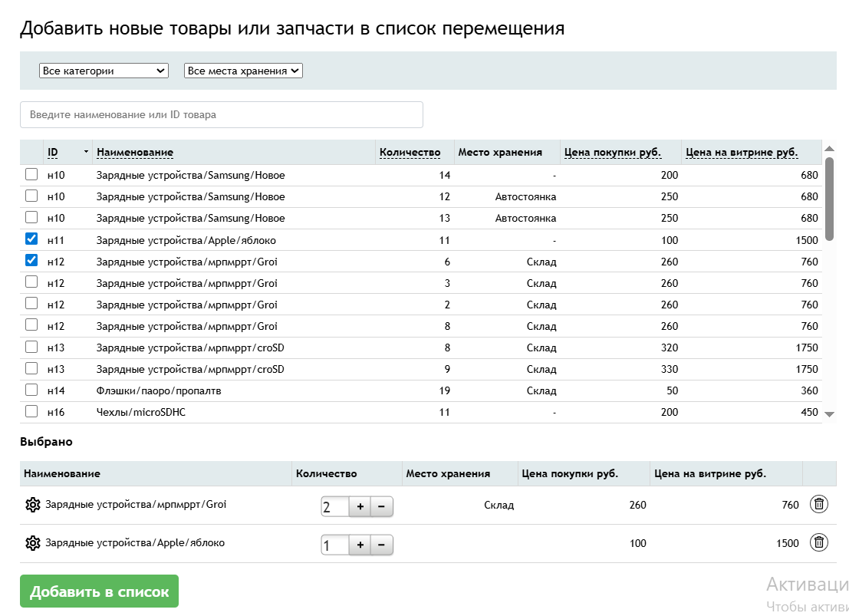Uncheck the н11 Apple/яблоко row checkbox

tap(31, 239)
